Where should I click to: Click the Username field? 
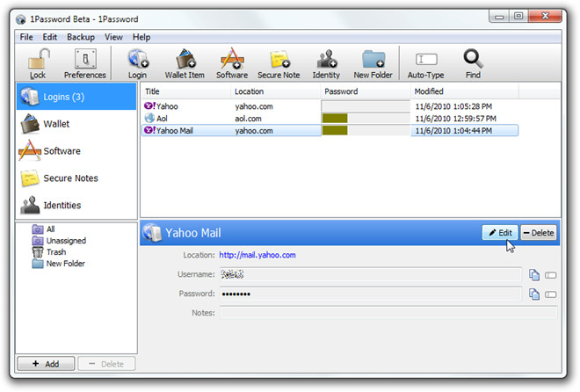(x=371, y=274)
